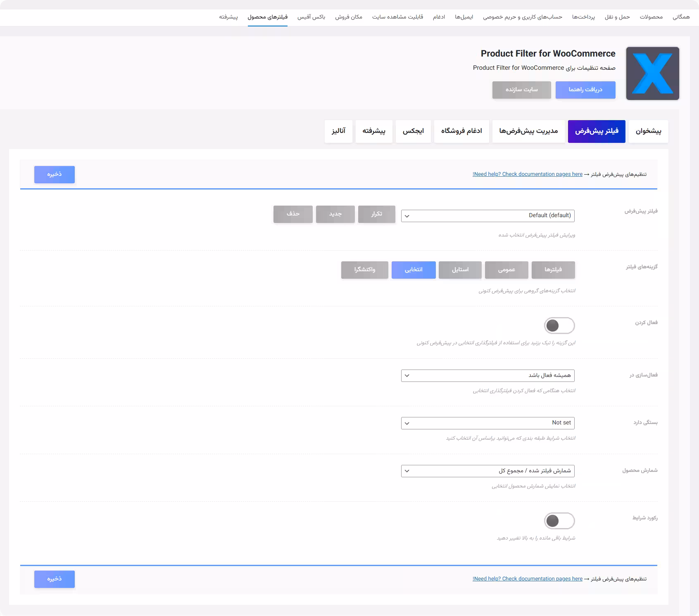Open the همگانی settings tab
Viewport: 699px width, 616px height.
coord(681,17)
